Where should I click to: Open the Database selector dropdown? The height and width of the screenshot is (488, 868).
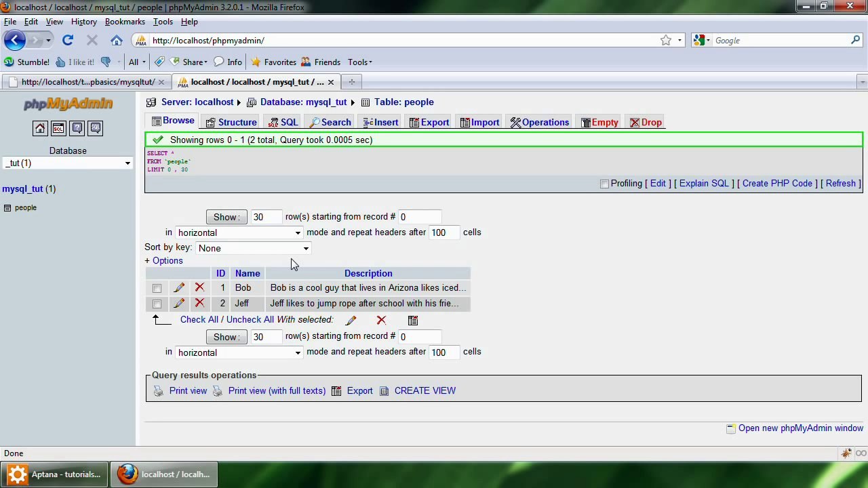(68, 163)
